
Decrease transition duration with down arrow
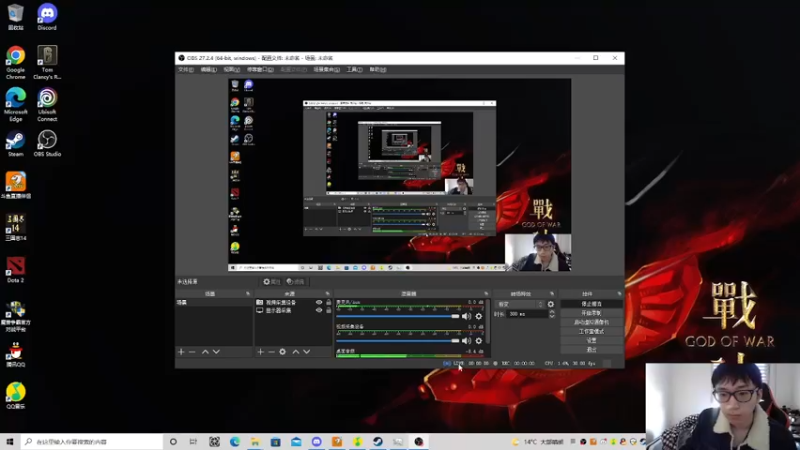(x=552, y=316)
